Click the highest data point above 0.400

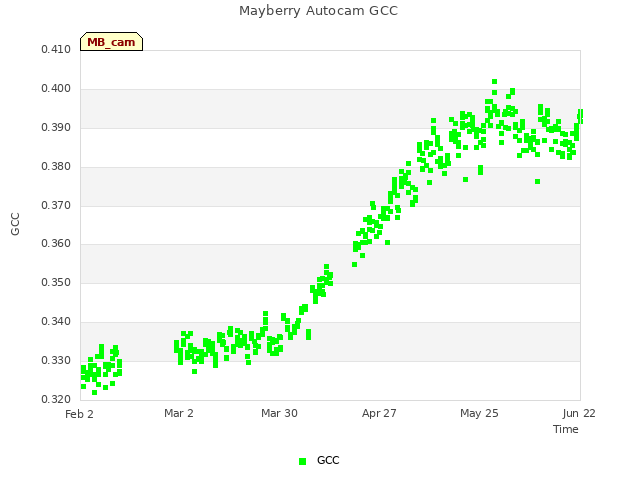click(x=495, y=82)
